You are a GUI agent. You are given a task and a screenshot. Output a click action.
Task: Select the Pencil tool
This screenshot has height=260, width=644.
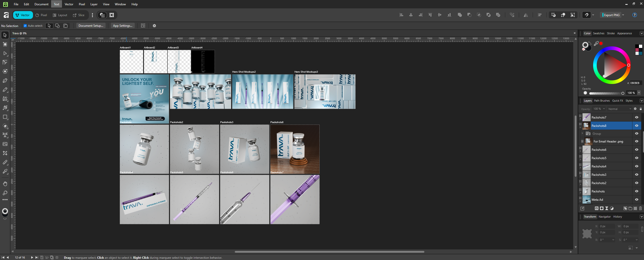point(5,90)
